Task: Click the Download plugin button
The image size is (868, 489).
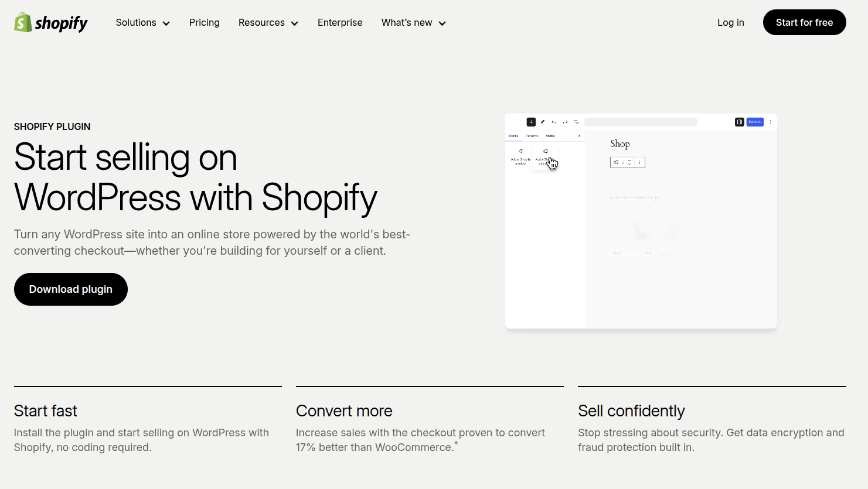Action: coord(71,289)
